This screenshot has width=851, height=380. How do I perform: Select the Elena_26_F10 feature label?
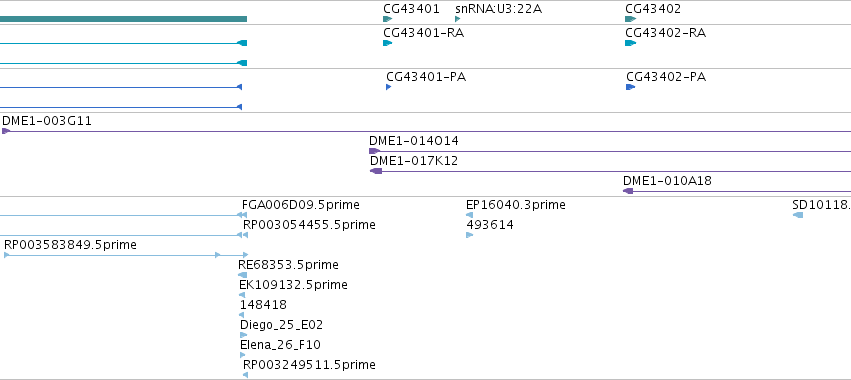tap(280, 345)
